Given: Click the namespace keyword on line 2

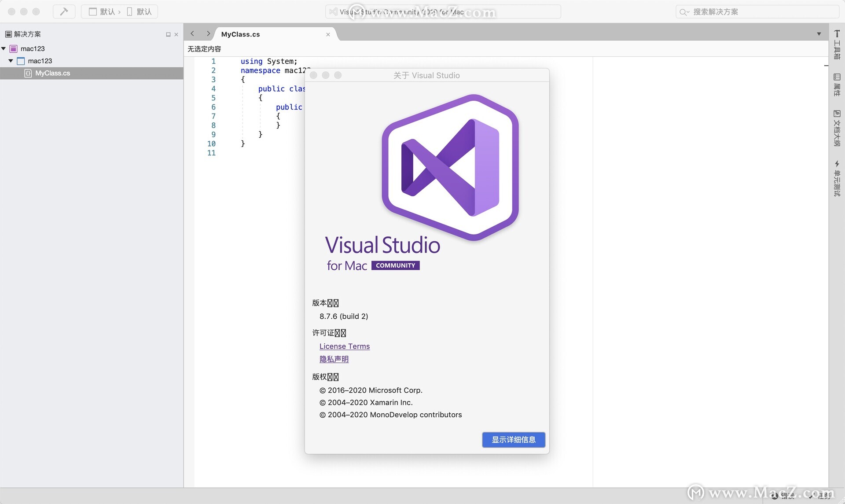Looking at the screenshot, I should tap(260, 70).
